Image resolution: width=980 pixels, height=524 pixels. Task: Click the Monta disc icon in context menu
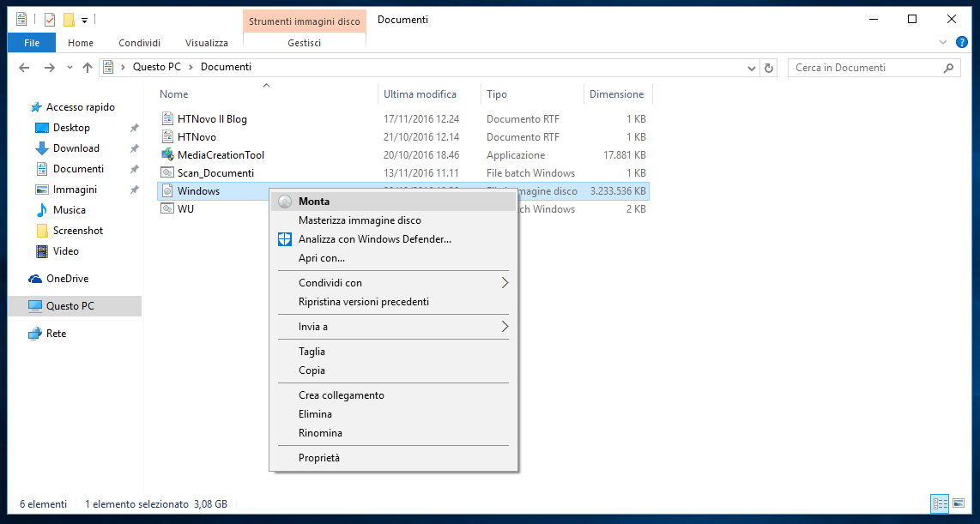tap(285, 202)
